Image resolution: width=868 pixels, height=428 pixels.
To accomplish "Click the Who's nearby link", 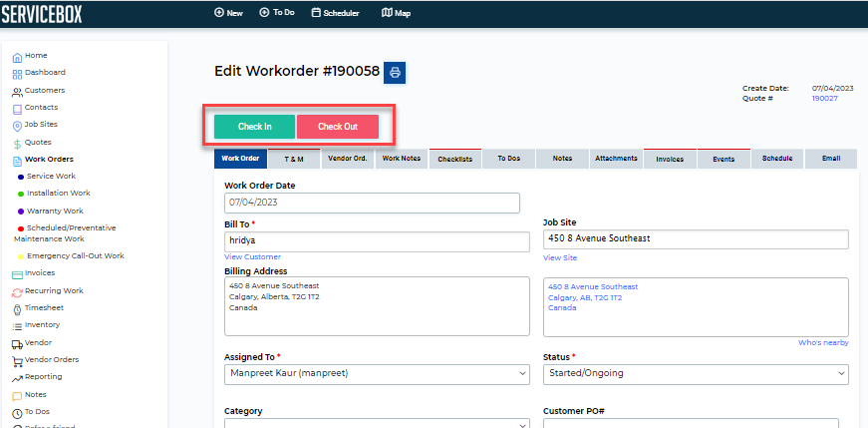I will coord(823,343).
